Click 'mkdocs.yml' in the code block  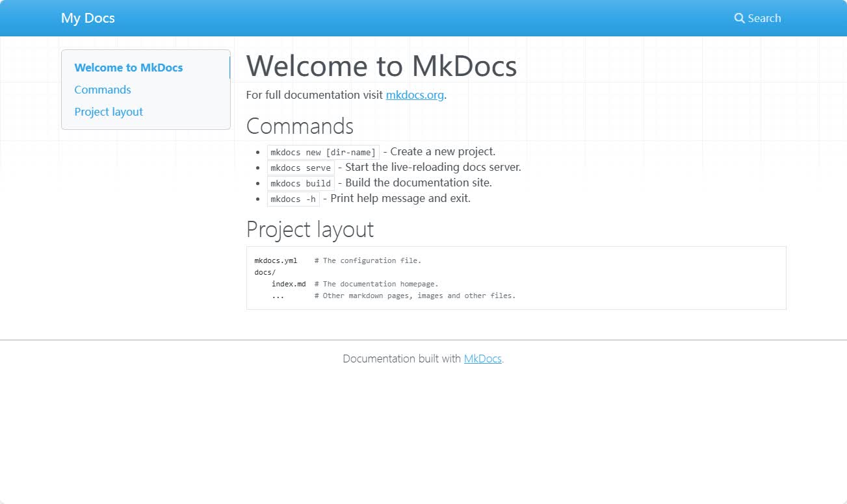tap(276, 260)
